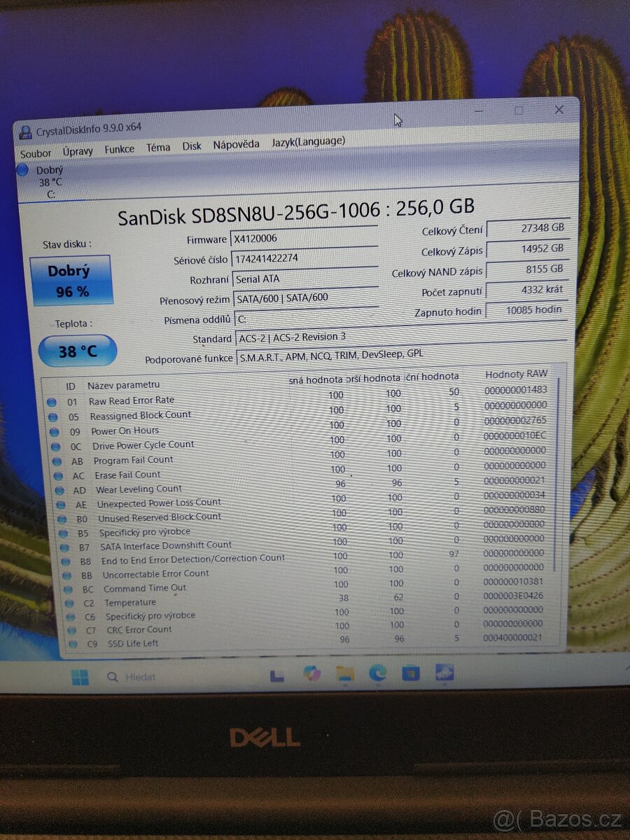The height and width of the screenshot is (840, 630).
Task: Open Microsoft Edge from the taskbar
Action: click(378, 673)
